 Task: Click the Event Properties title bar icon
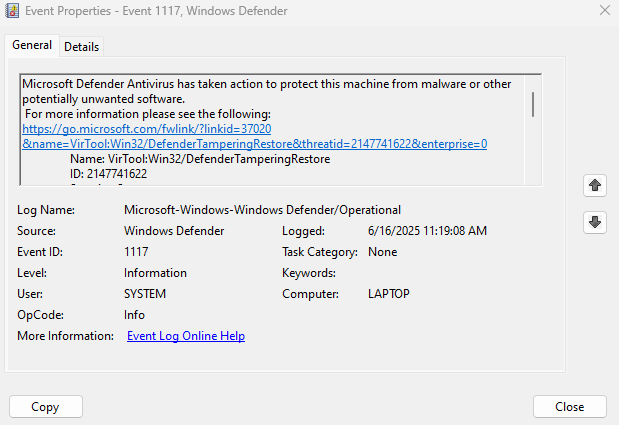(12, 11)
